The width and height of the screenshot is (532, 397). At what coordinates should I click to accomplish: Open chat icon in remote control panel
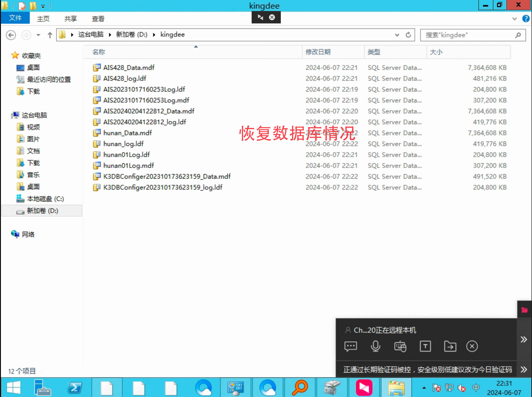(350, 346)
